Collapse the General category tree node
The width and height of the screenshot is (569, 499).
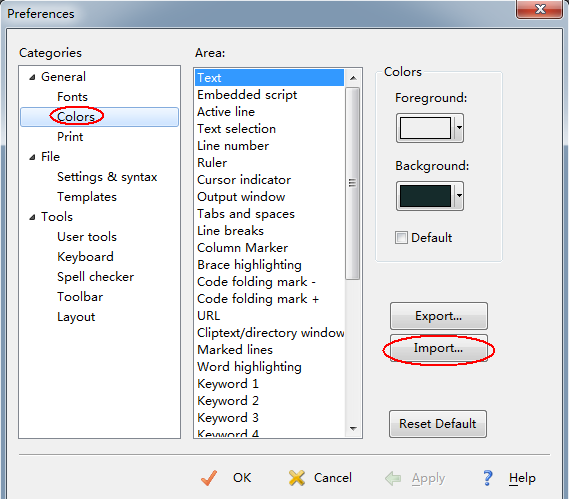(32, 77)
